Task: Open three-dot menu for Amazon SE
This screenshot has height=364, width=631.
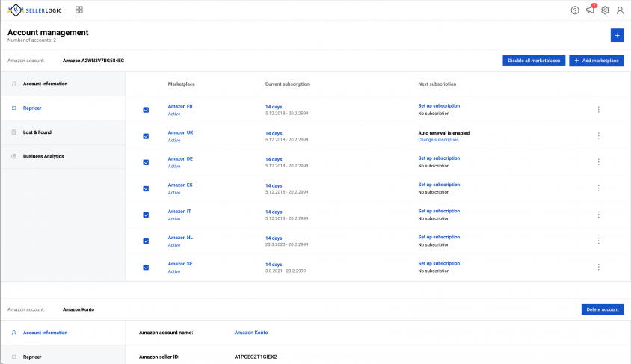Action: click(598, 267)
